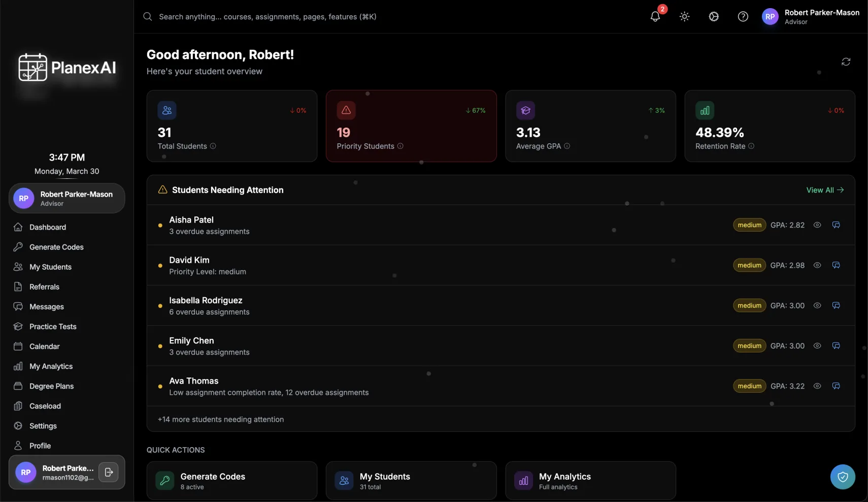Screen dimensions: 868x502
Task: Open the shield chat button
Action: (x=843, y=477)
